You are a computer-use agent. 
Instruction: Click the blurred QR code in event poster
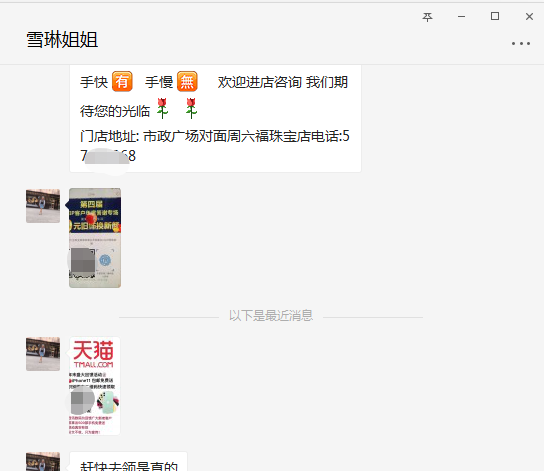(83, 260)
